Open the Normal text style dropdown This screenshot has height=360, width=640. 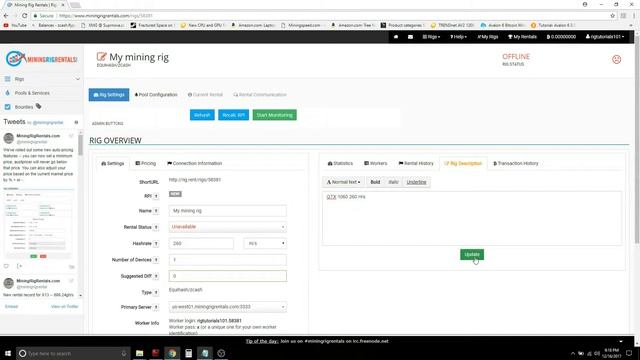point(343,182)
